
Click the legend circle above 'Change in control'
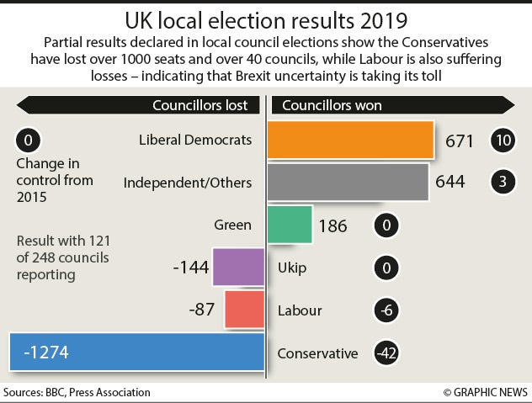[x=28, y=140]
